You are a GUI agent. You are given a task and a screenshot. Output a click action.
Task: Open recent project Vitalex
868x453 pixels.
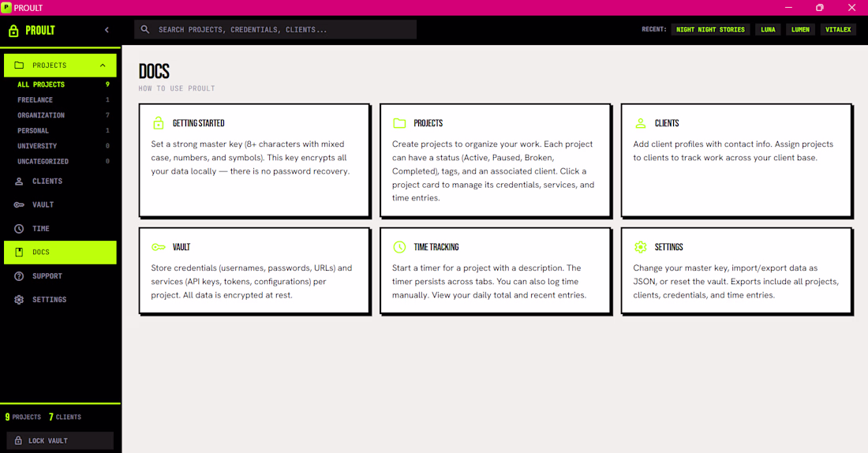point(837,29)
